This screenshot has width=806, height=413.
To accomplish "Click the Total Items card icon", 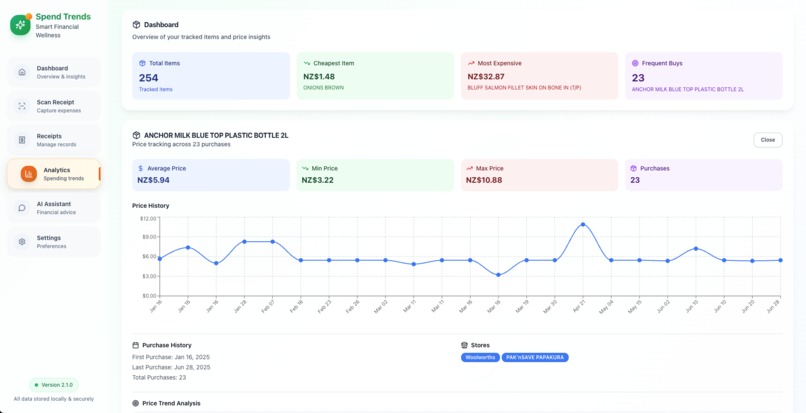I will point(142,63).
